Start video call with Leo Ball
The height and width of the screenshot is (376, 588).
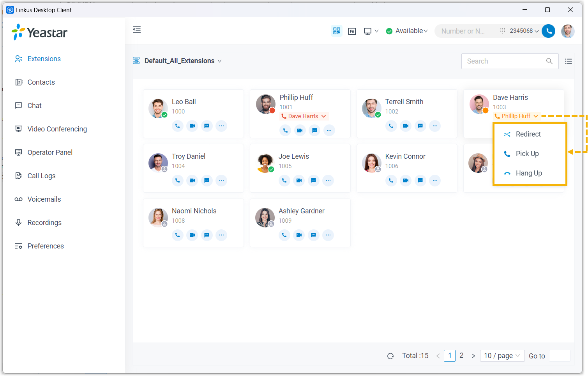192,126
